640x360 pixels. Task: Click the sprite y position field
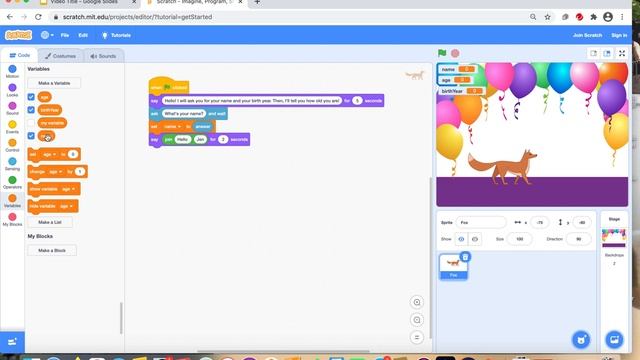[x=582, y=222]
